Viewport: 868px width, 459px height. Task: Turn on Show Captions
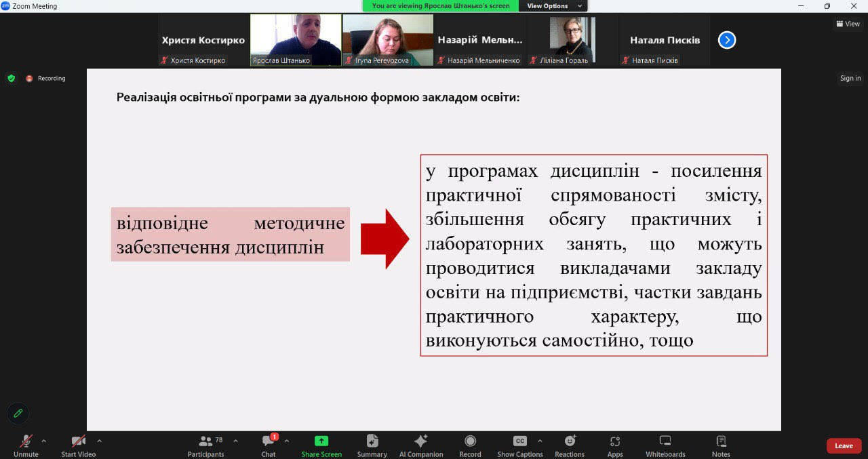click(519, 445)
